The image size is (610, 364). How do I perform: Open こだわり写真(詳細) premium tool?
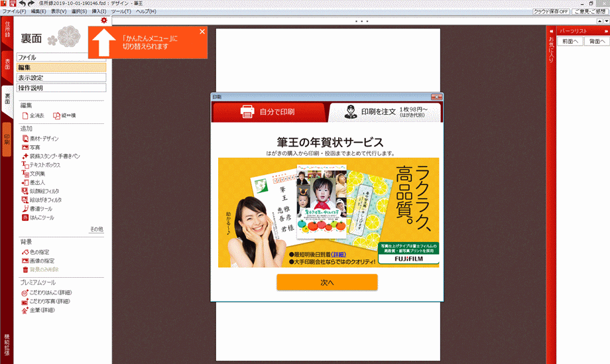click(46, 302)
